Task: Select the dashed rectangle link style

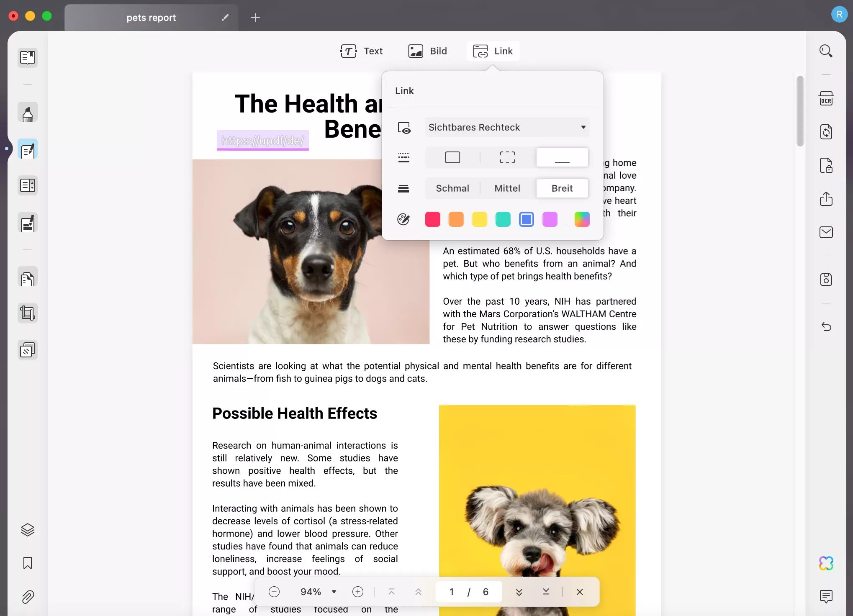Action: pos(507,158)
